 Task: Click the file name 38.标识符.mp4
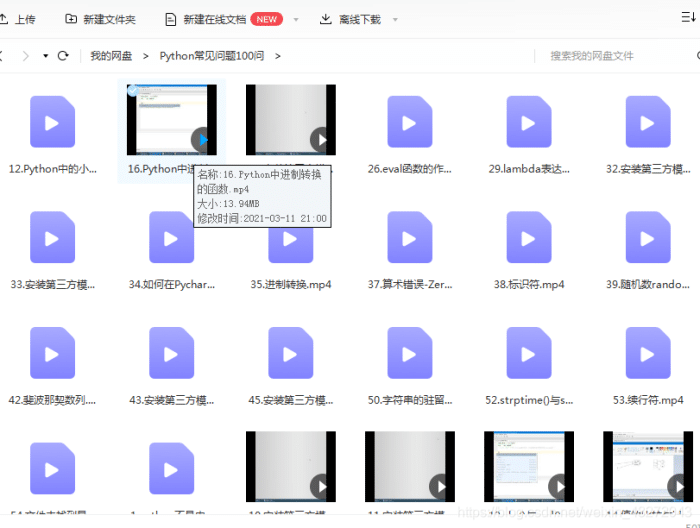(529, 285)
